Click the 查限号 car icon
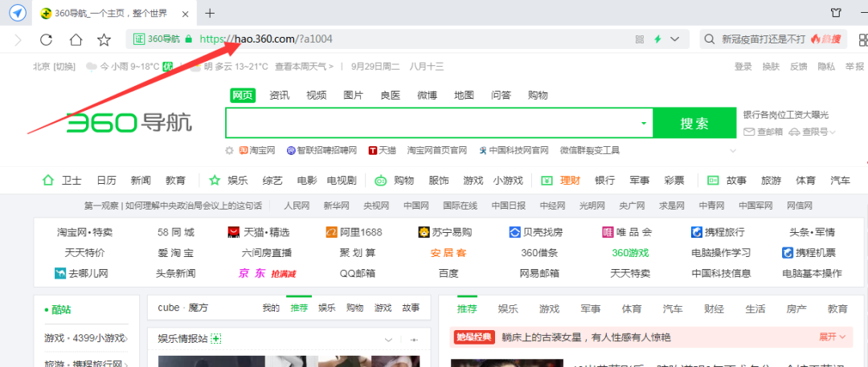Image resolution: width=868 pixels, height=367 pixels. coord(794,132)
